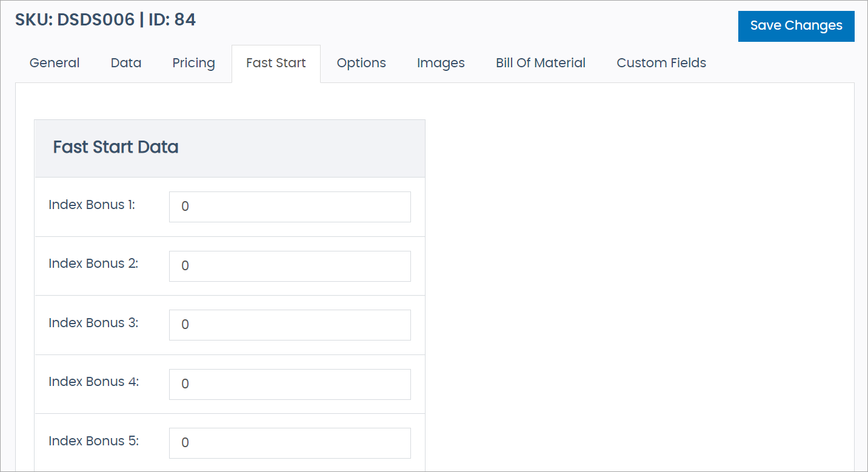This screenshot has height=472, width=868.
Task: Focus the Index Bonus 5 input field
Action: [x=290, y=443]
